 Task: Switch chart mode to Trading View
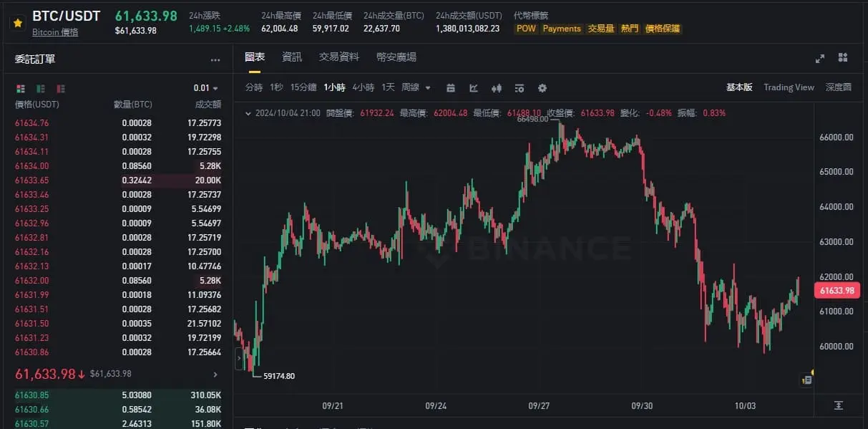[x=789, y=87]
